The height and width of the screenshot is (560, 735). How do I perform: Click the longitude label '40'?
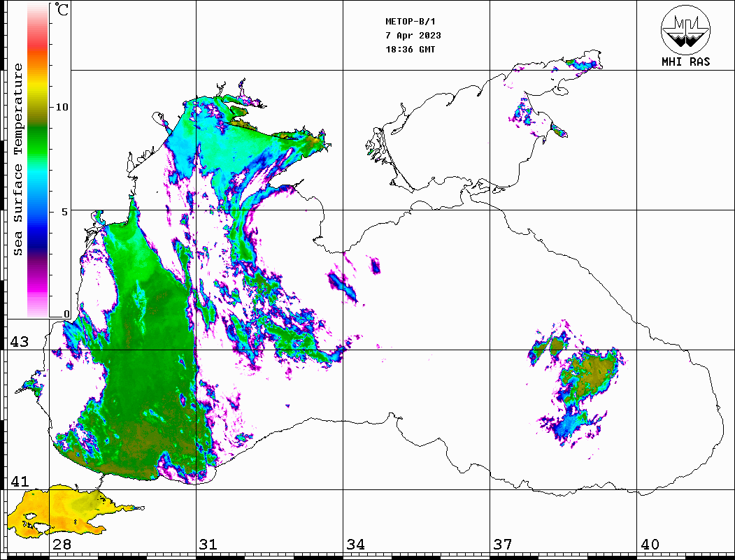click(650, 544)
